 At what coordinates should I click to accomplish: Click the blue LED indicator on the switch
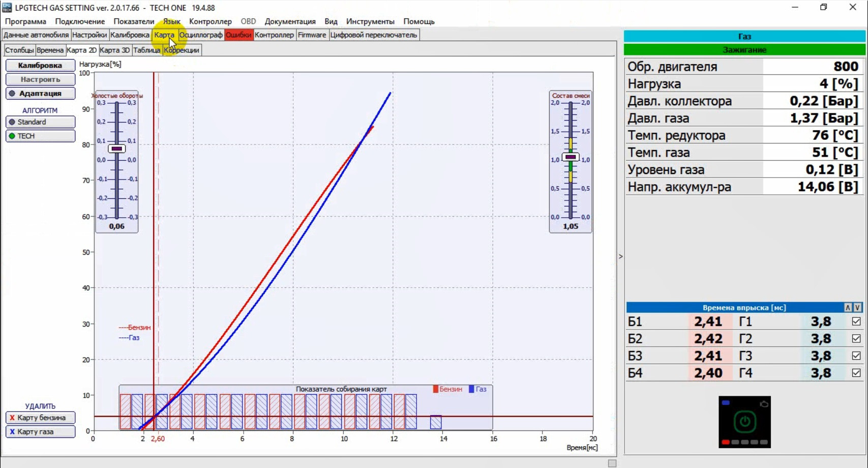pos(726,403)
